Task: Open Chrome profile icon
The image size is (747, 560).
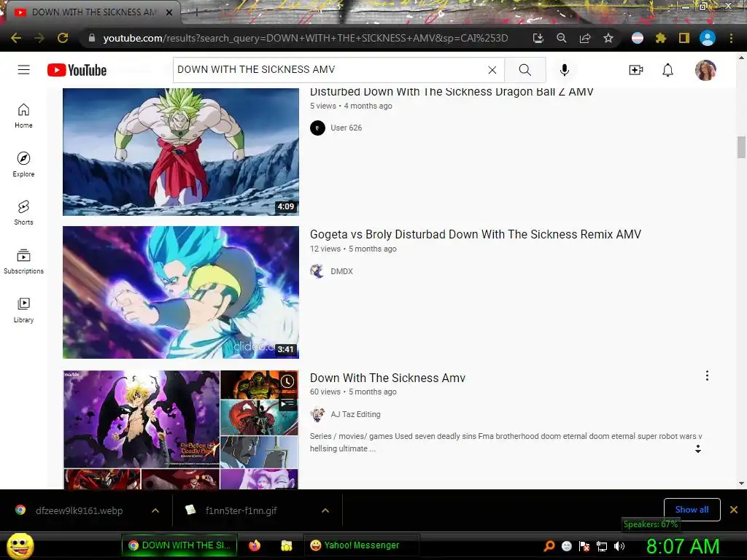Action: tap(708, 38)
